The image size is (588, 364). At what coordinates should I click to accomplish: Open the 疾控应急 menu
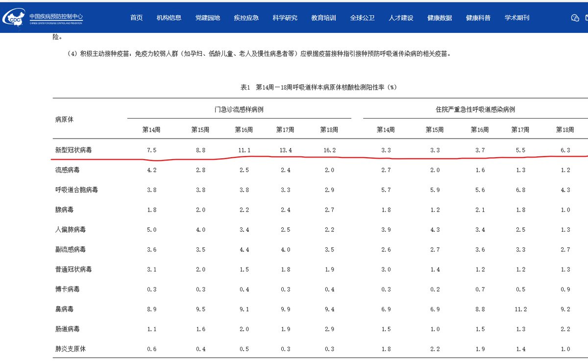[246, 18]
